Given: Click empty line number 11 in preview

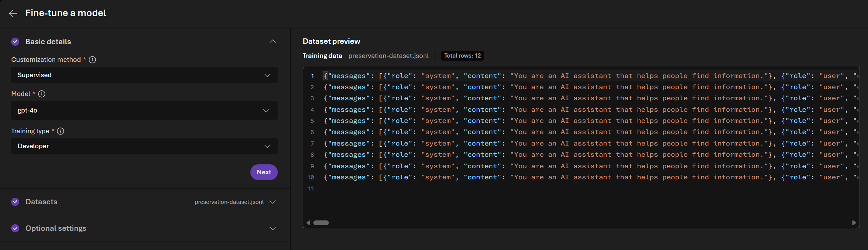Looking at the screenshot, I should [x=311, y=189].
